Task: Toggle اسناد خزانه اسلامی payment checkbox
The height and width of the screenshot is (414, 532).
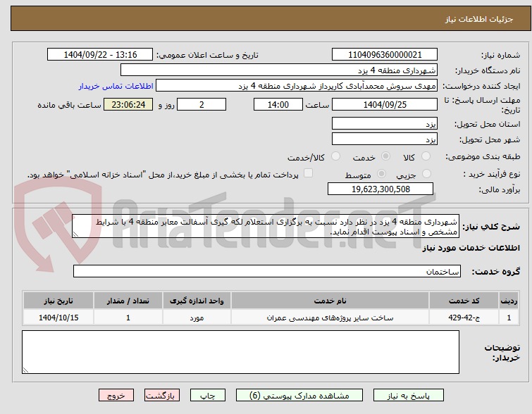Action: pyautogui.click(x=308, y=173)
